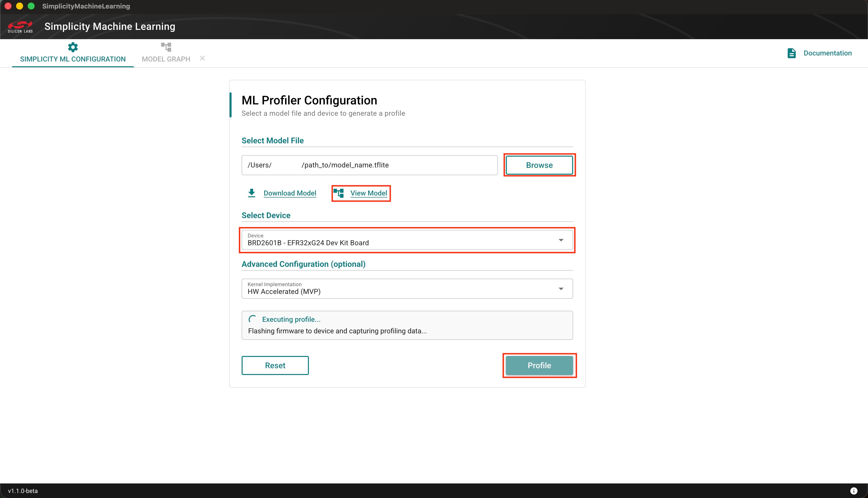Click the Silicon Labs logo
Viewport: 868px width, 498px height.
20,27
